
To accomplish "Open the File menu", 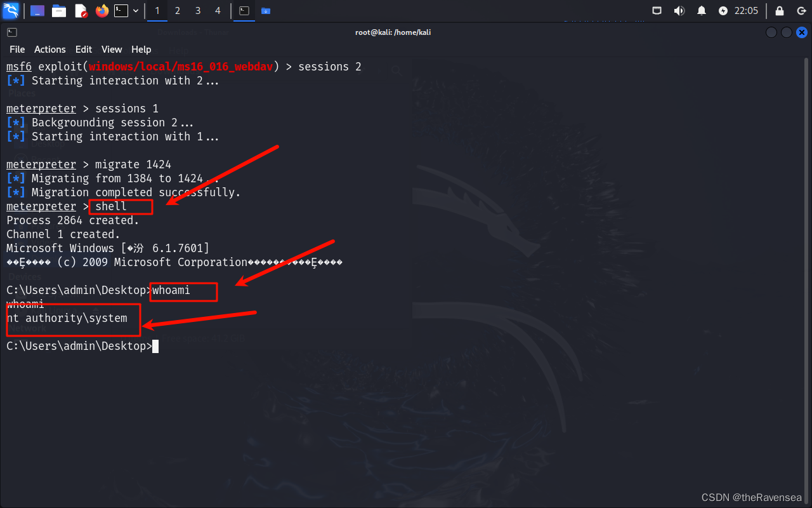I will click(17, 50).
